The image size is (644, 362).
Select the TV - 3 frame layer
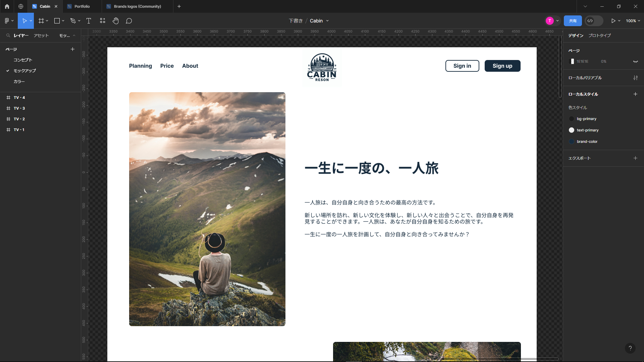[19, 108]
